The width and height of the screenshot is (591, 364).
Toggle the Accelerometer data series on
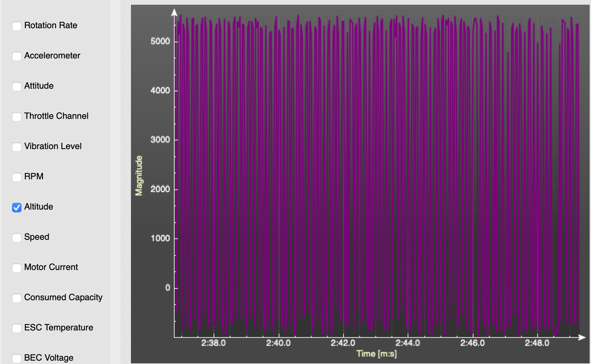(x=17, y=56)
